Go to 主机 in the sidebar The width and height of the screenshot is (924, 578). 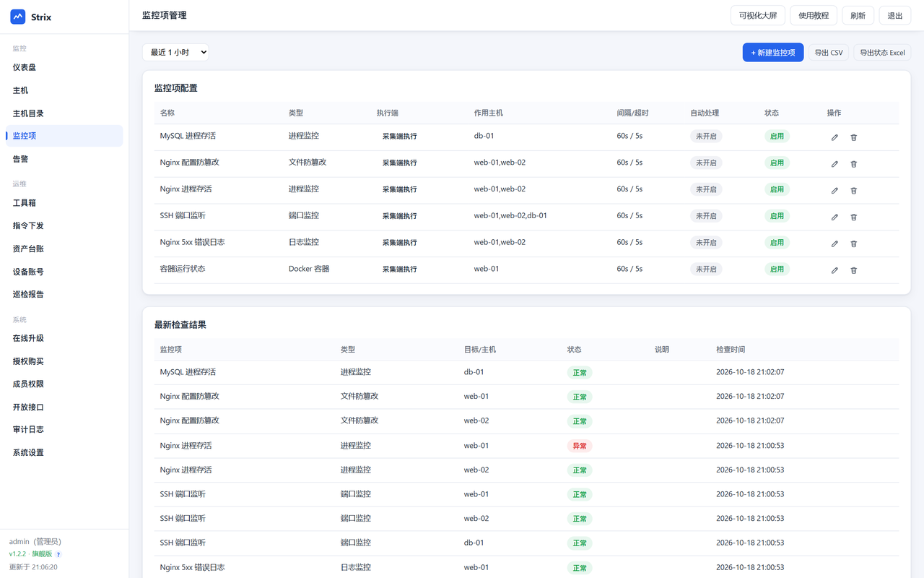pos(64,90)
